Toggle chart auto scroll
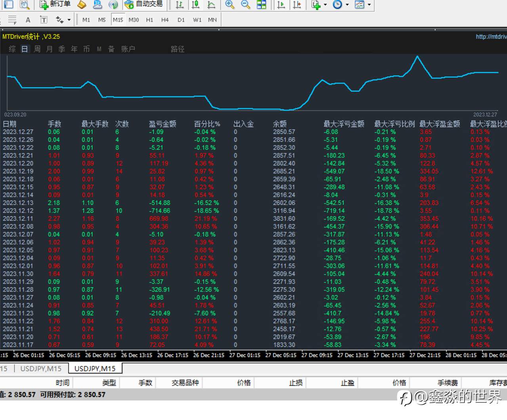Viewport: 507px width, 420px height. coord(281,4)
